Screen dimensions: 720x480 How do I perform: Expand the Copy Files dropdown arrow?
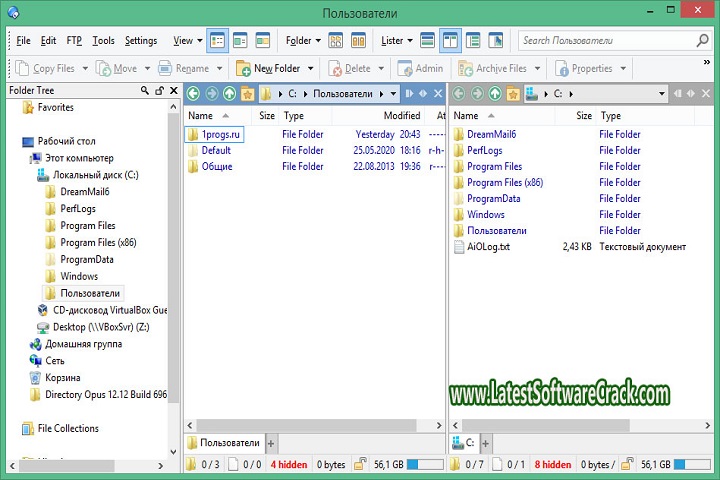click(85, 69)
